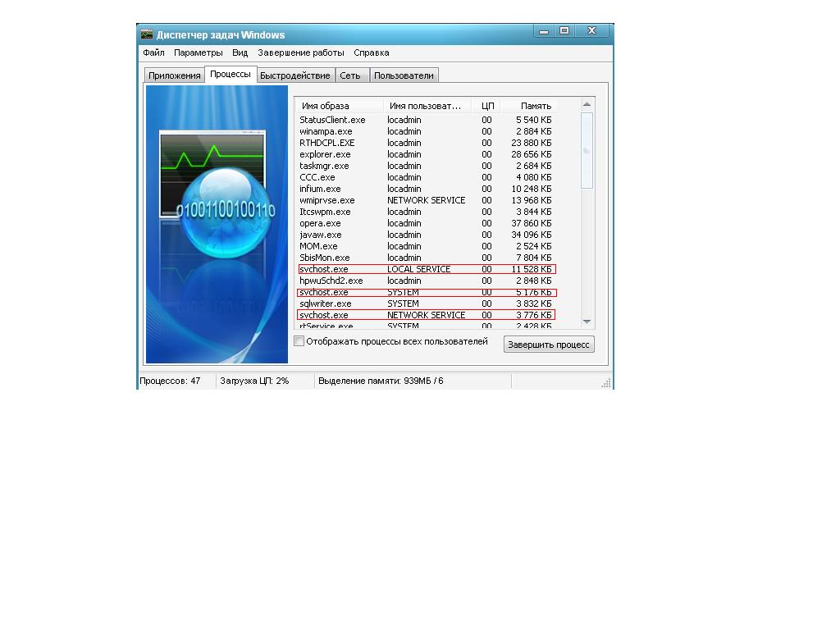The height and width of the screenshot is (630, 840).
Task: Click the process list scroll down arrow
Action: (x=587, y=322)
